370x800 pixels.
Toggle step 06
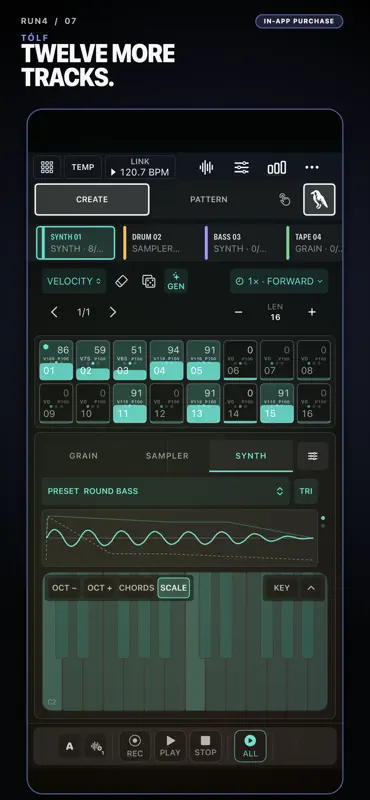point(240,361)
